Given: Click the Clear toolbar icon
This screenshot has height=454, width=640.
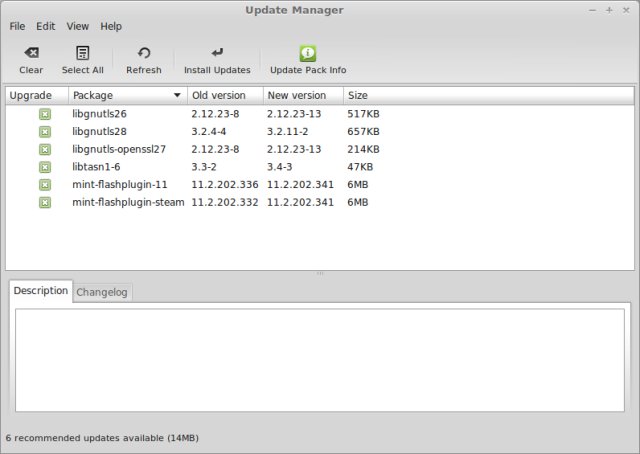Looking at the screenshot, I should pyautogui.click(x=31, y=53).
